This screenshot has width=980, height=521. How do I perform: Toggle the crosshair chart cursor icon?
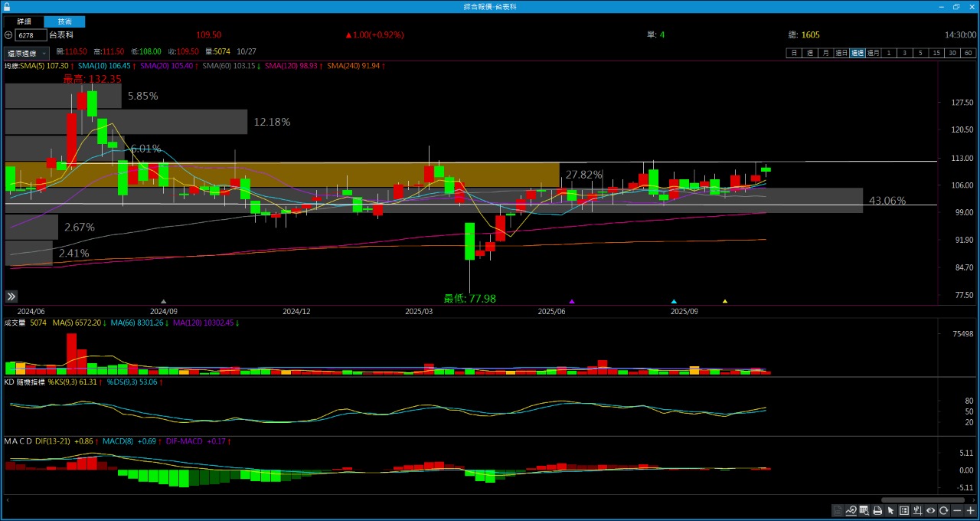pos(917,510)
